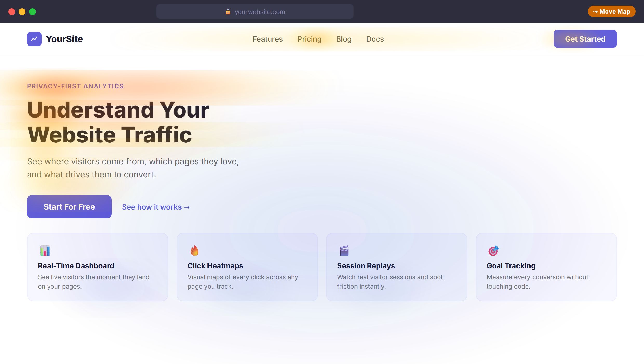644x364 pixels.
Task: Click the Real-Time Dashboard bar chart icon
Action: (45, 251)
